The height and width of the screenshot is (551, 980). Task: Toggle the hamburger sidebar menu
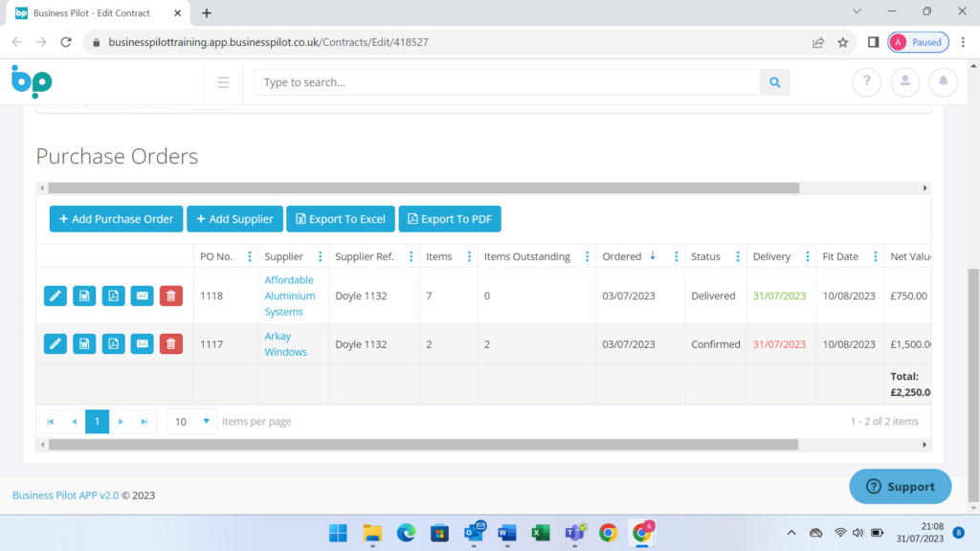[x=223, y=82]
